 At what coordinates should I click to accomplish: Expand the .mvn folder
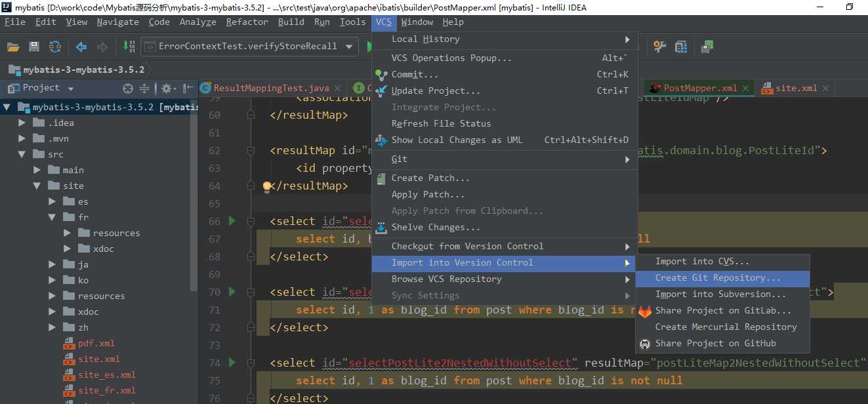(22, 138)
